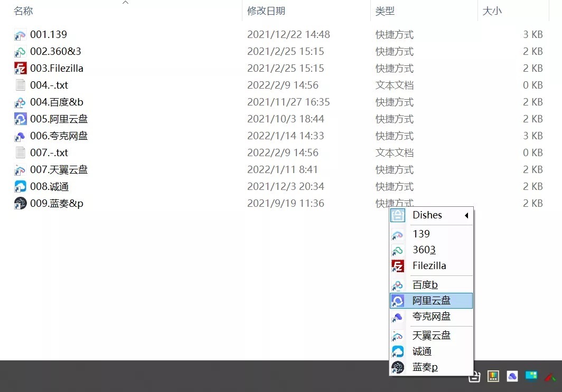Click the 009.蓝奏&p file icon

point(20,203)
